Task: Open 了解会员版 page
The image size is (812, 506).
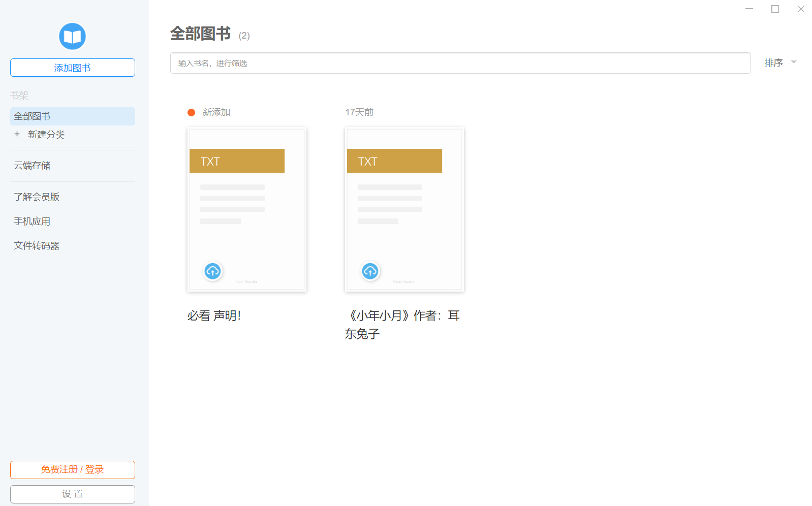Action: (x=37, y=197)
